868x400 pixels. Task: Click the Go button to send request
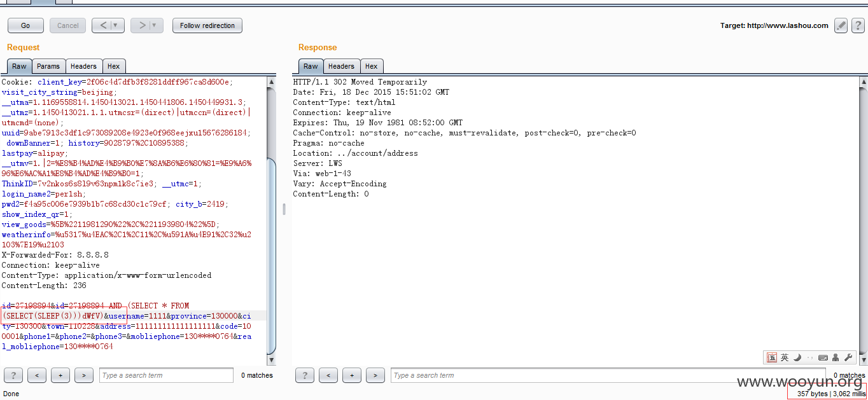[25, 25]
